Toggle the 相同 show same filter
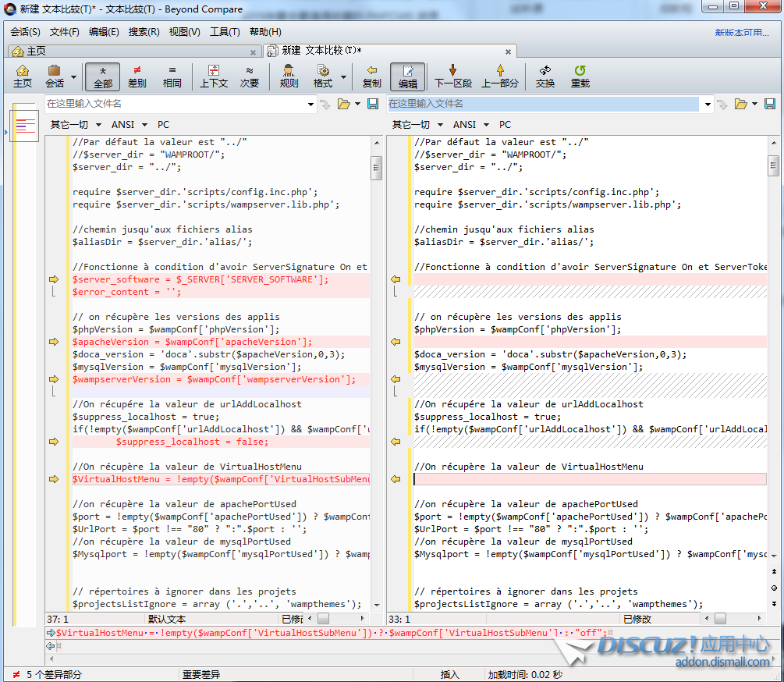Screen dimensions: 784x682 click(172, 76)
